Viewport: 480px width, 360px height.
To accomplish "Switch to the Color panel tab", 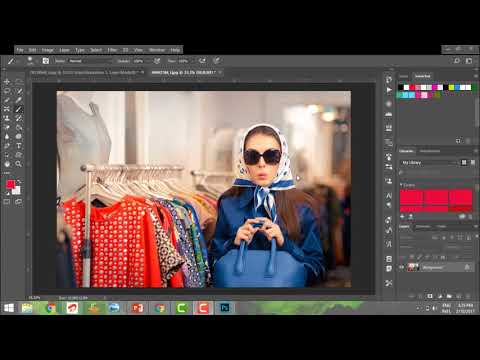I will click(403, 76).
